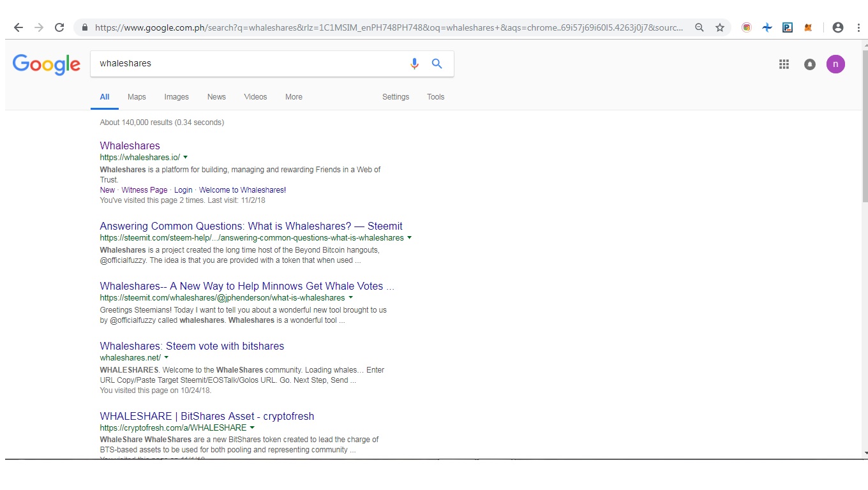
Task: Open 'A New Way to Help Minnows' result
Action: [x=247, y=286]
